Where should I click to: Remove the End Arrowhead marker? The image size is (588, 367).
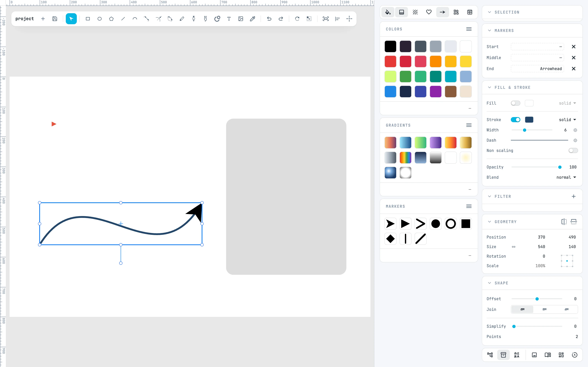tap(574, 69)
